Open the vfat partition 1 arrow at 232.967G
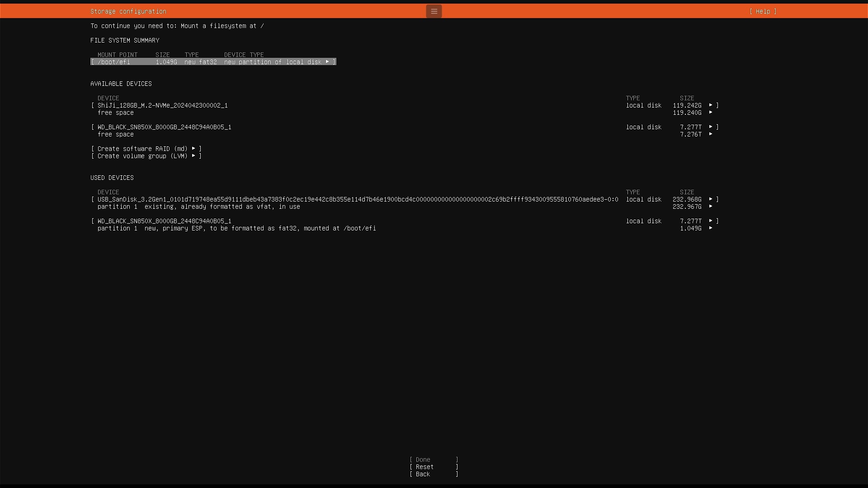Image resolution: width=868 pixels, height=488 pixels. click(x=711, y=206)
